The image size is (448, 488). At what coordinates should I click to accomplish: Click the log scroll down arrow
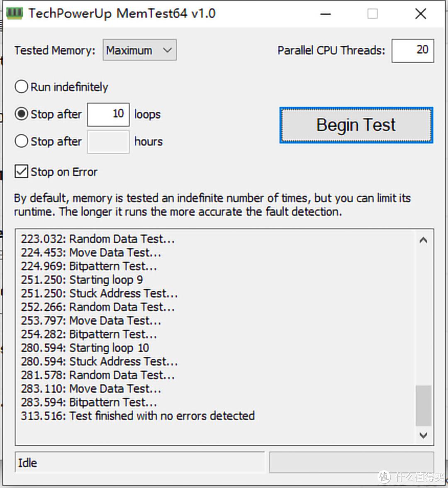[423, 435]
